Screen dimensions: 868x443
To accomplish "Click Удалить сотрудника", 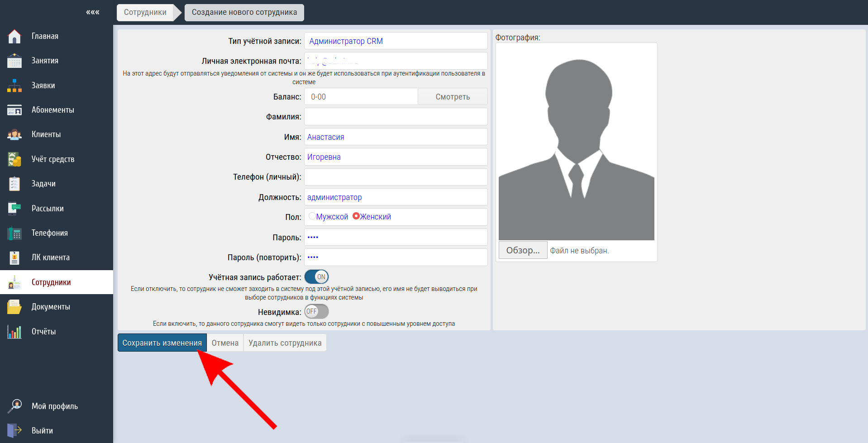I will tap(285, 343).
